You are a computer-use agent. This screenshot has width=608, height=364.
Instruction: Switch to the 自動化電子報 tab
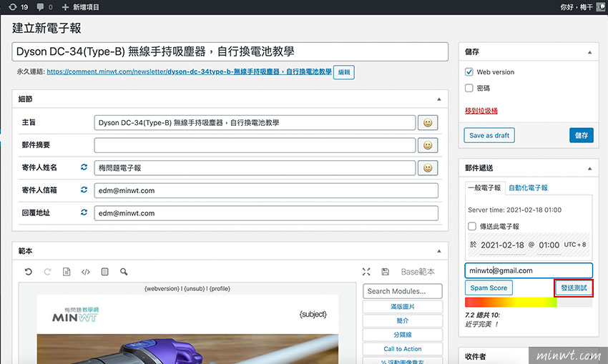click(x=528, y=187)
